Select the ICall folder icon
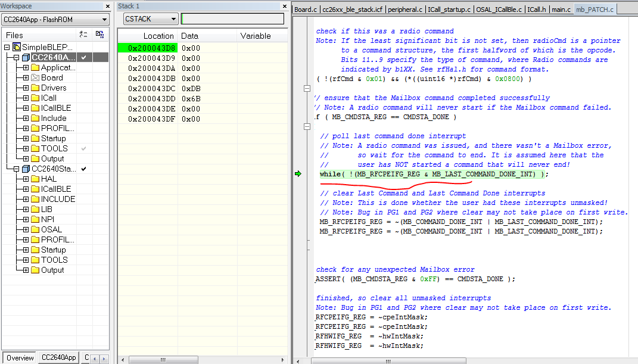The image size is (638, 364). pyautogui.click(x=35, y=98)
